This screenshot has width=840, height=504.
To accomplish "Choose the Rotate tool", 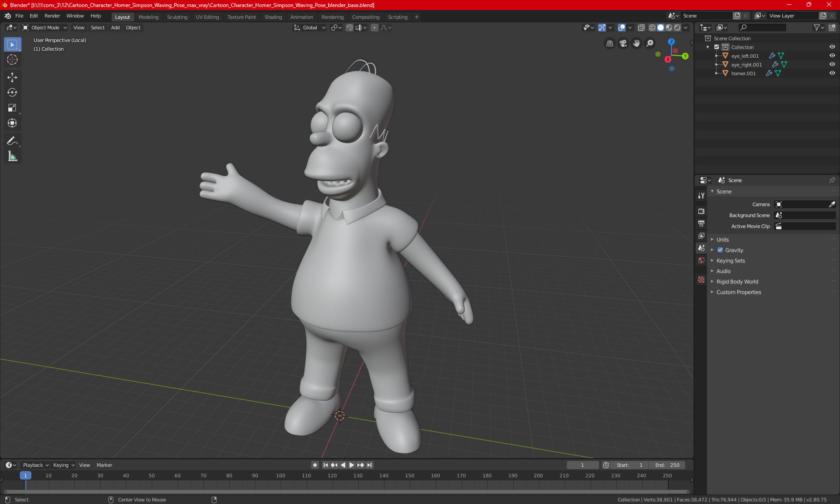I will click(12, 92).
